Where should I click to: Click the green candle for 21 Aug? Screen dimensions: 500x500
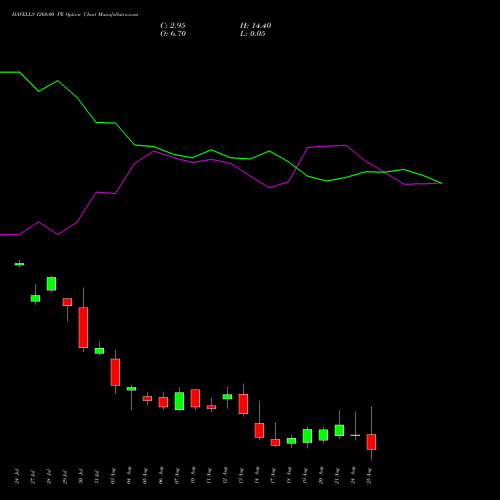pos(339,430)
